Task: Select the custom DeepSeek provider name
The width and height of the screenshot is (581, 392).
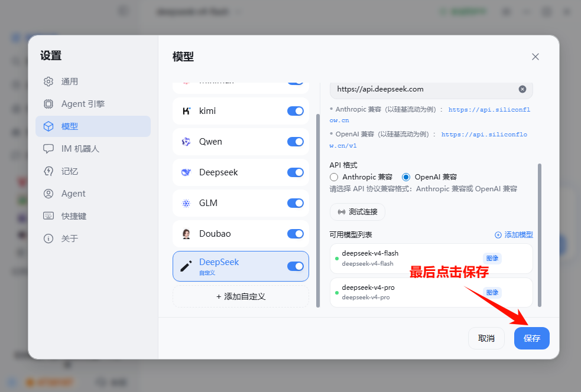Action: [x=219, y=262]
